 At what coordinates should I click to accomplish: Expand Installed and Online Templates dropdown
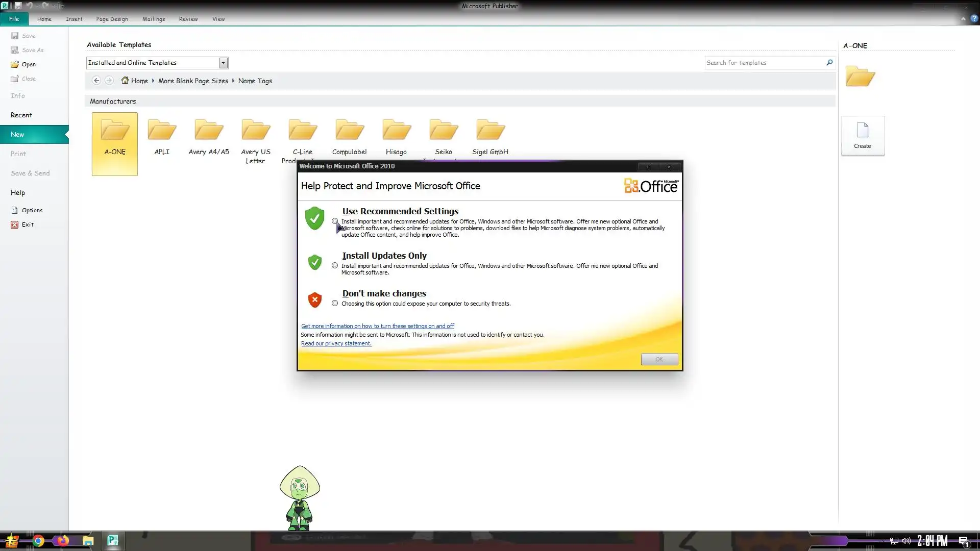pyautogui.click(x=223, y=63)
